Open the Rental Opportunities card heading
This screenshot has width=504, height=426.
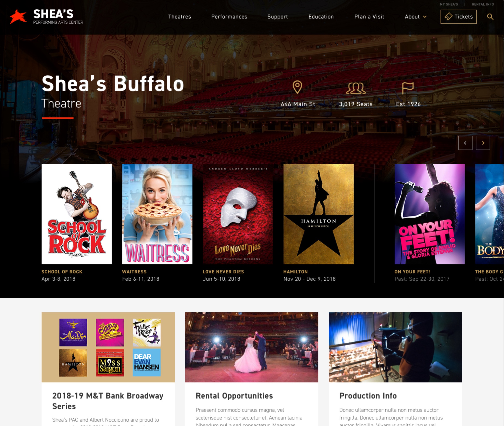pyautogui.click(x=234, y=396)
